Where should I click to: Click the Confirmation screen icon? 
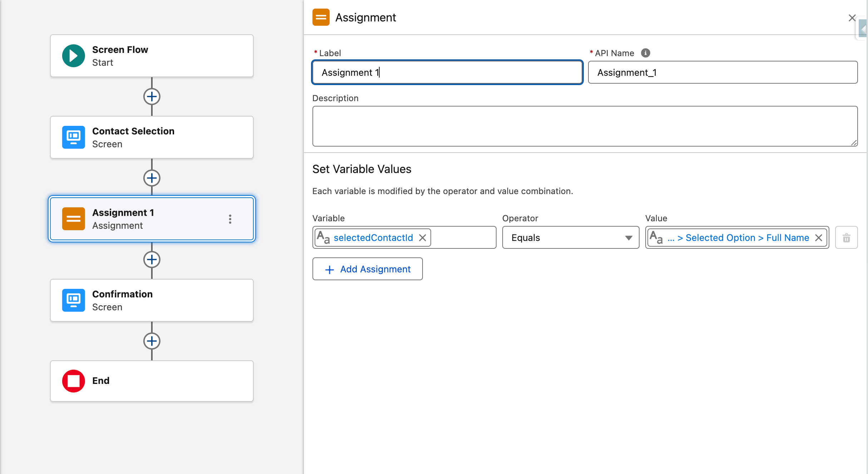[73, 300]
